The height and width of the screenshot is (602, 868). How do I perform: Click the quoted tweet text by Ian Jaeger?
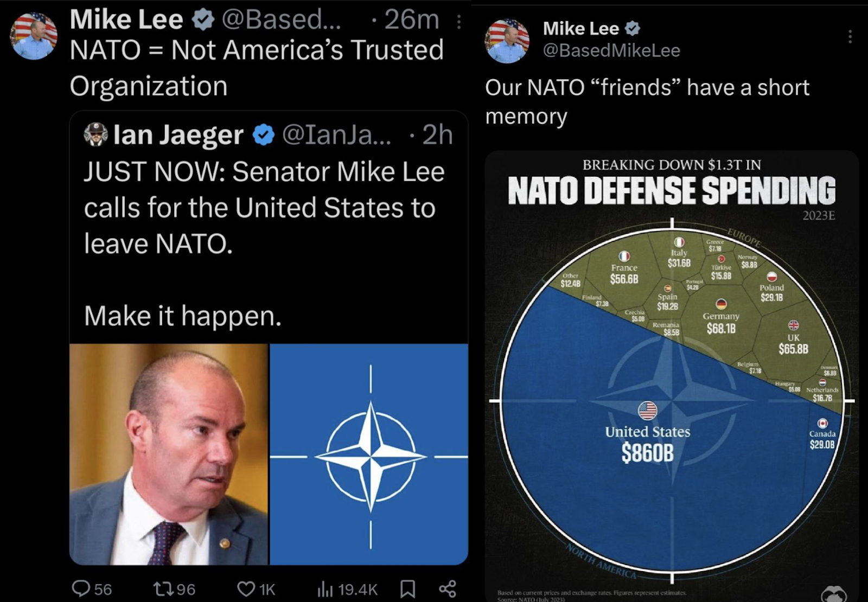[264, 208]
